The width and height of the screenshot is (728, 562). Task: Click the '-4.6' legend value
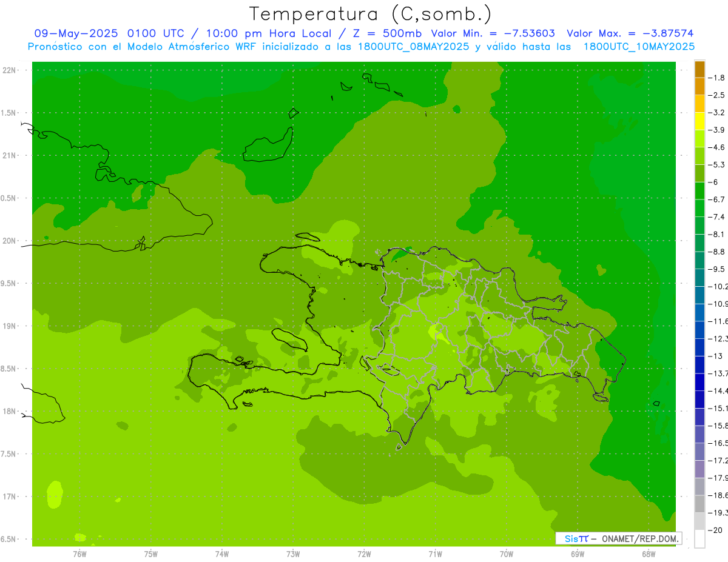pos(718,147)
